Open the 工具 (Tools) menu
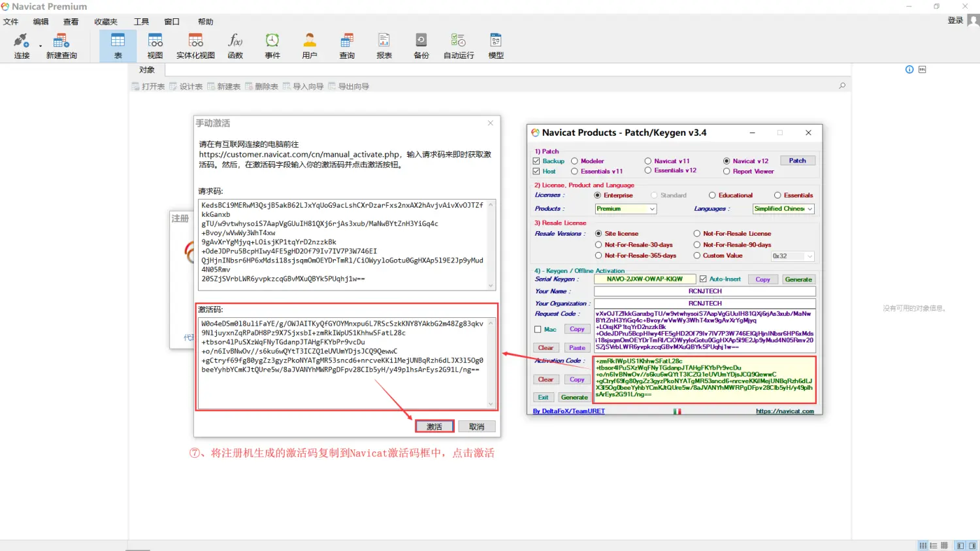Screen dimensions: 980x551 [x=141, y=22]
